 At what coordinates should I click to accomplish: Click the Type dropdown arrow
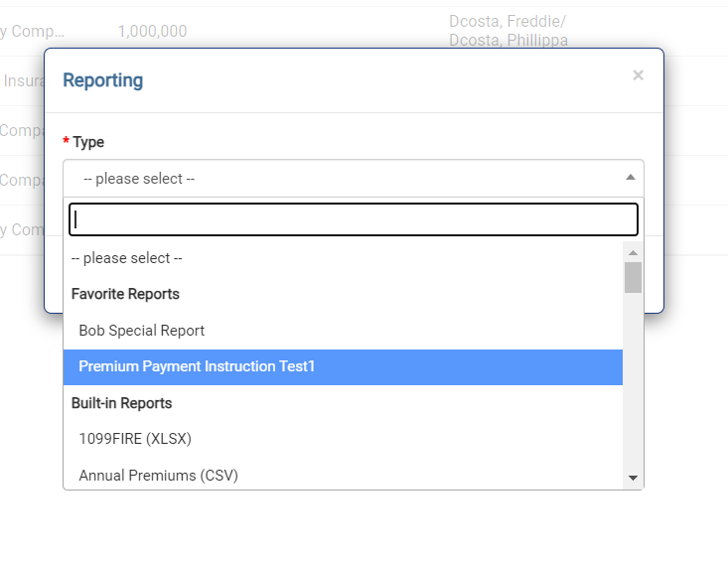point(630,178)
